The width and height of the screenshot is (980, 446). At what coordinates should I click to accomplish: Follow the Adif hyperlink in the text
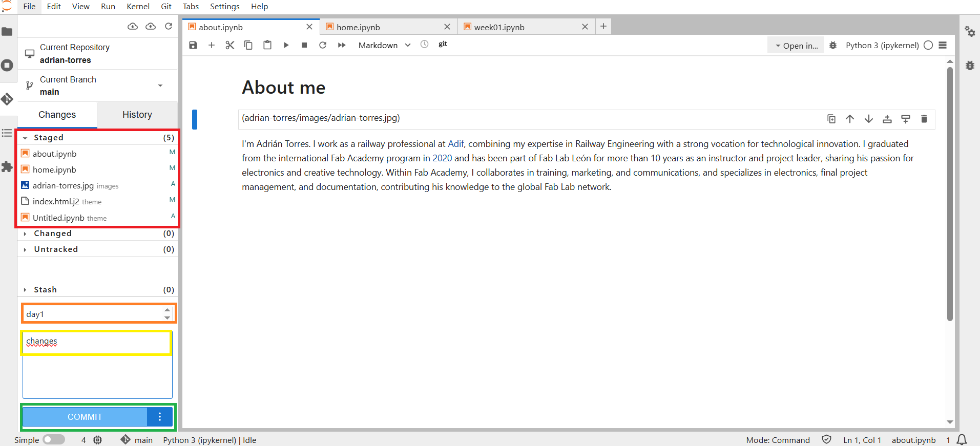point(455,144)
